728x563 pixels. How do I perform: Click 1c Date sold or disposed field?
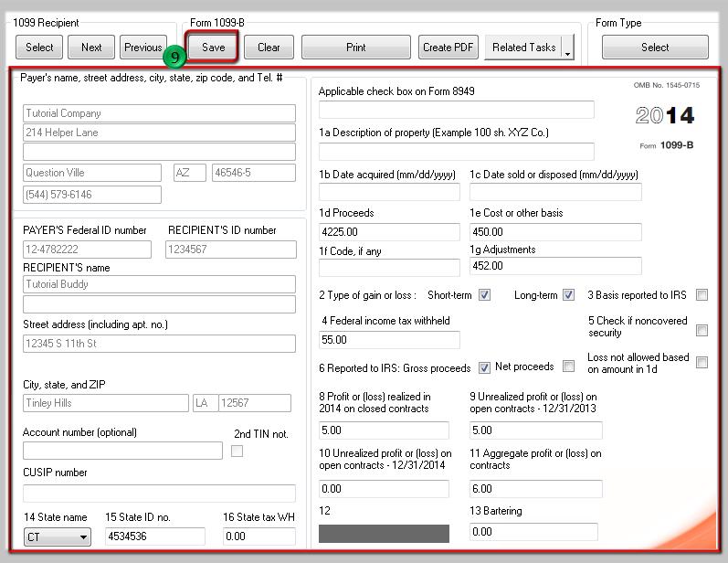point(555,192)
